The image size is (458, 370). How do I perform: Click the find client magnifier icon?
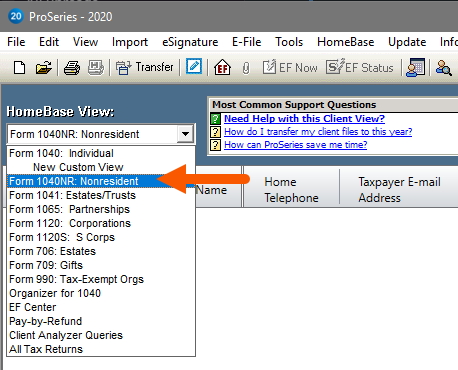[x=444, y=68]
